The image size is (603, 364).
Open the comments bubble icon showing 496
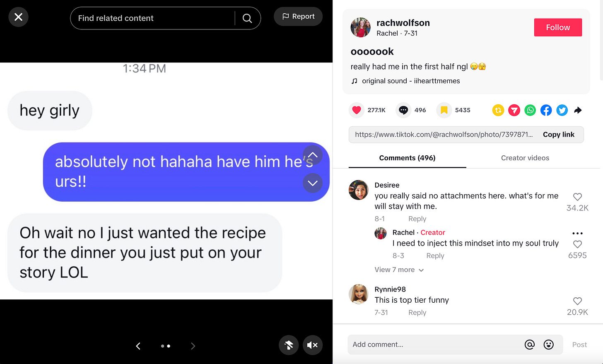(x=403, y=110)
